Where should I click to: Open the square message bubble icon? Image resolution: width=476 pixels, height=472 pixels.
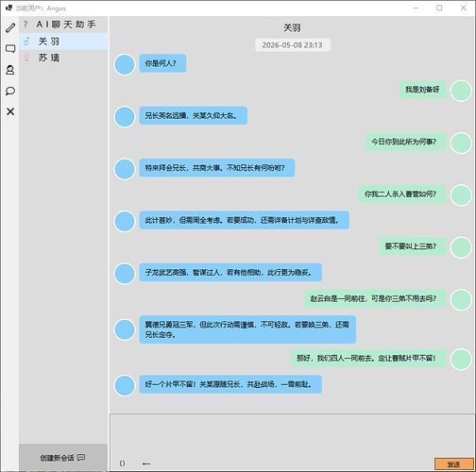coord(10,49)
